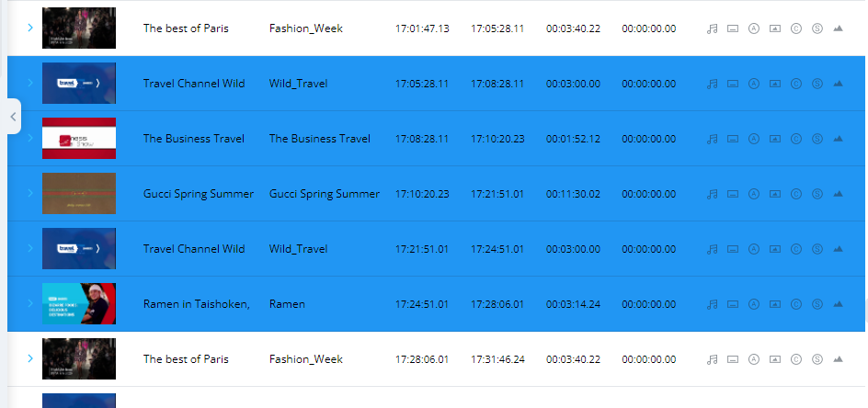Click the circled S icon in first Fashion_Week row

tap(817, 28)
